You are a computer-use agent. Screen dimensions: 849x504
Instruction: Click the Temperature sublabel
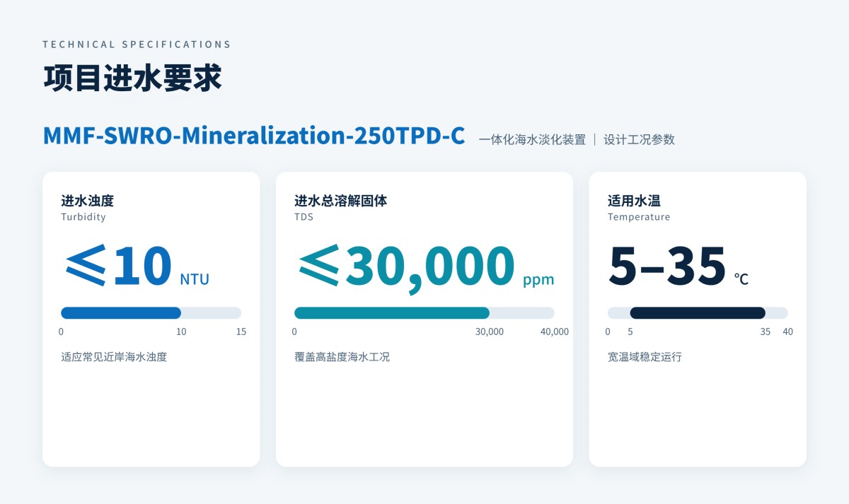(x=639, y=217)
